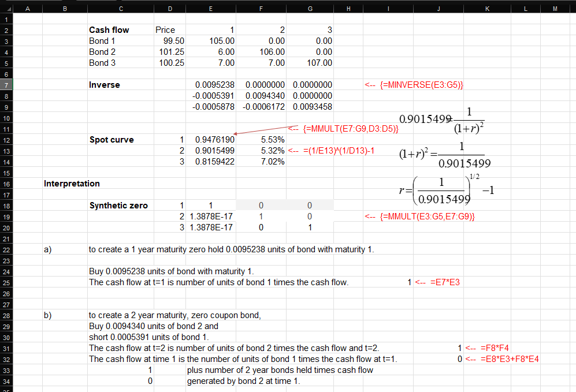576x392 pixels.
Task: Select row 7 header
Action: (x=7, y=84)
